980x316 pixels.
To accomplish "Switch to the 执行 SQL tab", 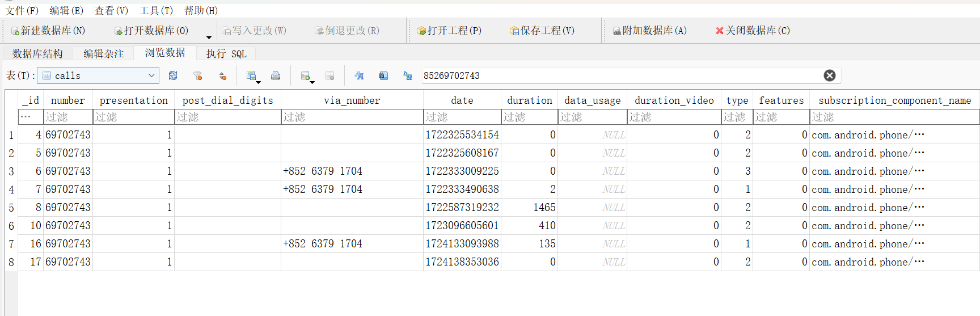I will pyautogui.click(x=226, y=53).
